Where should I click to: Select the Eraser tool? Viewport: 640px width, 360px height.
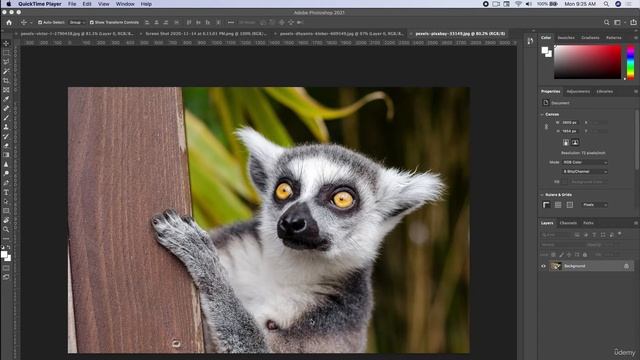point(6,146)
